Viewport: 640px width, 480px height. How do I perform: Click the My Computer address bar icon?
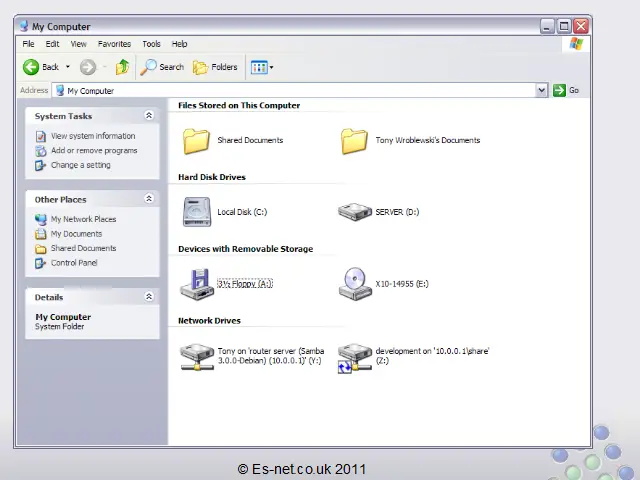click(60, 90)
